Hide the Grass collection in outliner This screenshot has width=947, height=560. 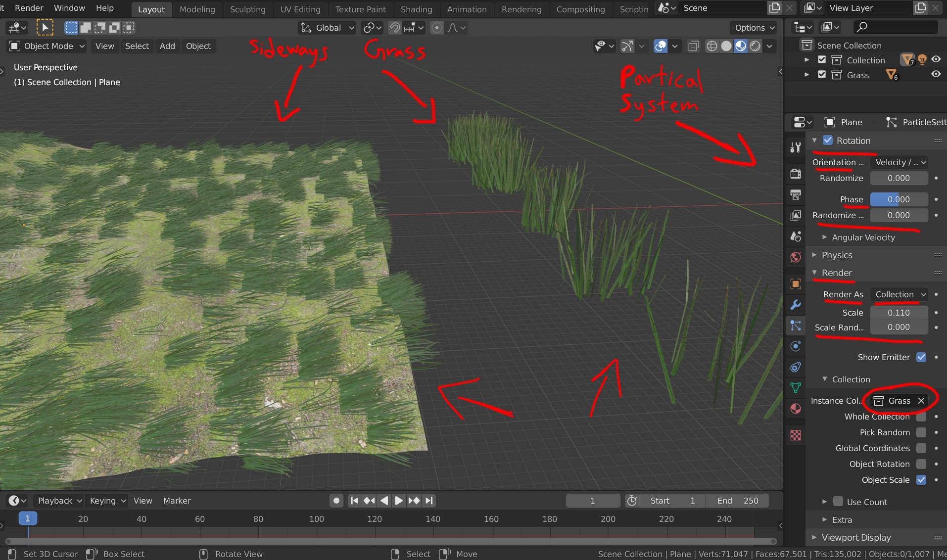936,74
